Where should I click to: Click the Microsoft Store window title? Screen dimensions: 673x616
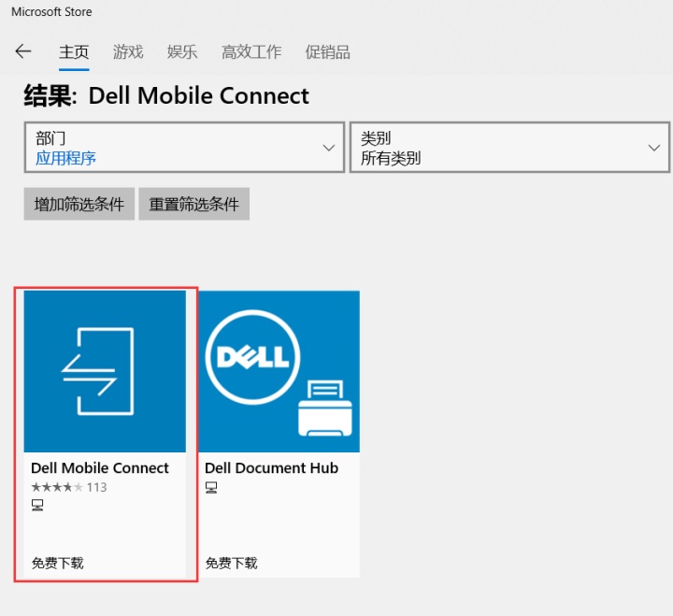51,11
